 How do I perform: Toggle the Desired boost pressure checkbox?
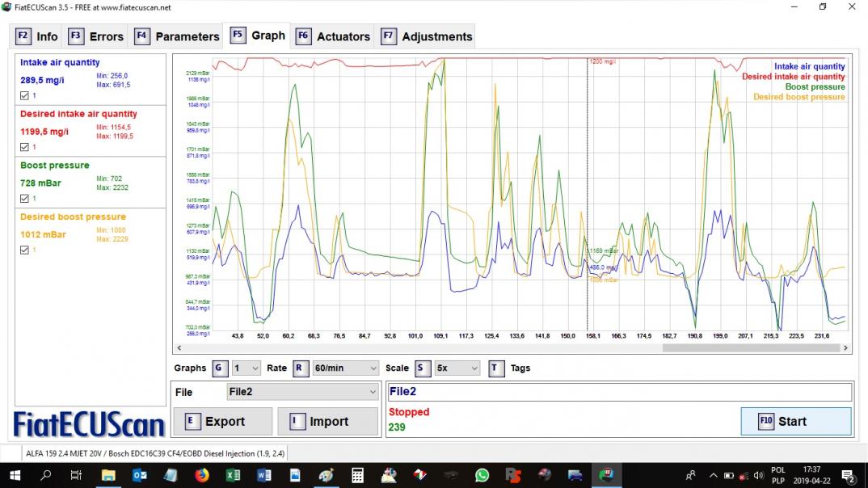[24, 250]
